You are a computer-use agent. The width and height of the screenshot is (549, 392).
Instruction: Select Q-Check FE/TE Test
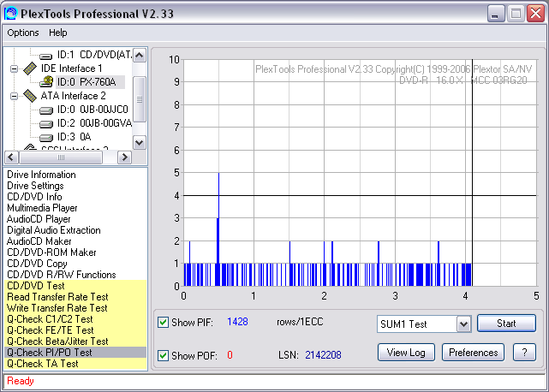[75, 330]
